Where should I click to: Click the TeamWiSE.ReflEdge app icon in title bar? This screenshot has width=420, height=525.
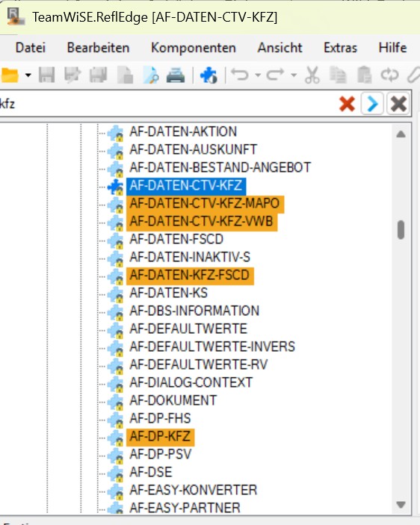click(x=16, y=16)
